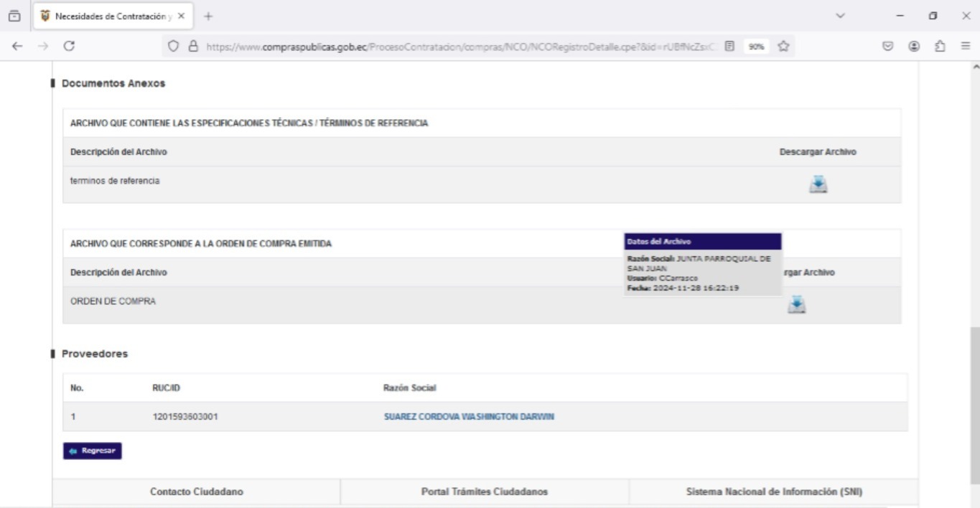Click the address bar URL field
The height and width of the screenshot is (508, 980).
(x=459, y=46)
